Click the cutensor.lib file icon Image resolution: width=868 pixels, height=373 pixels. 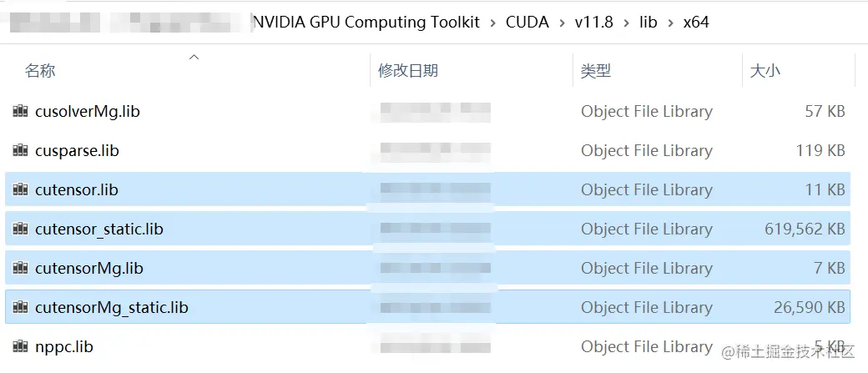coord(21,189)
